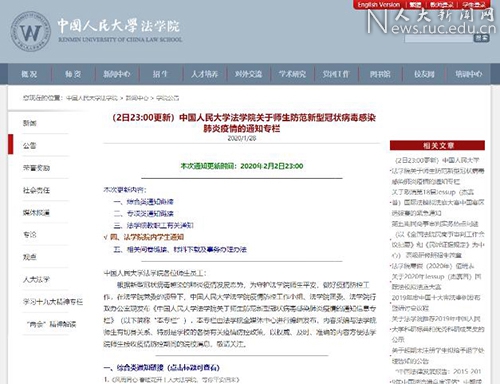The height and width of the screenshot is (384, 500).
Task: Open the 招生 navigation item
Action: click(x=160, y=74)
